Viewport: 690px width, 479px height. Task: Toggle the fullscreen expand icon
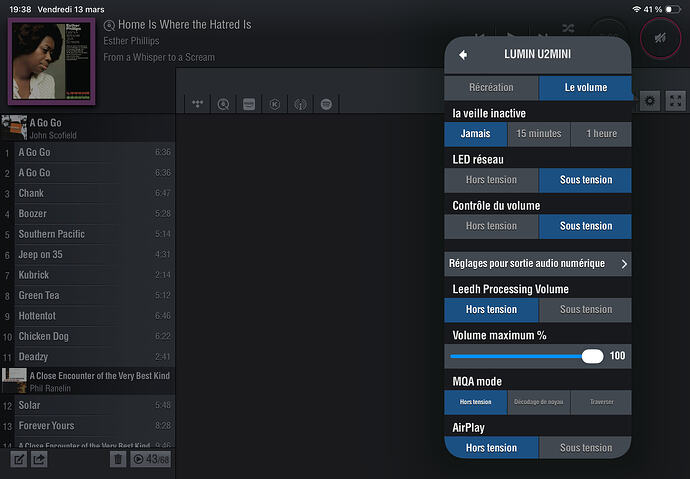point(676,101)
